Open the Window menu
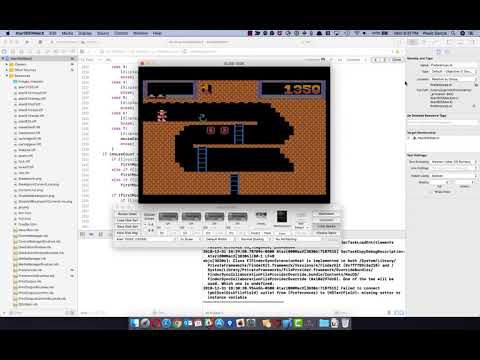The width and height of the screenshot is (480, 360). (x=140, y=33)
